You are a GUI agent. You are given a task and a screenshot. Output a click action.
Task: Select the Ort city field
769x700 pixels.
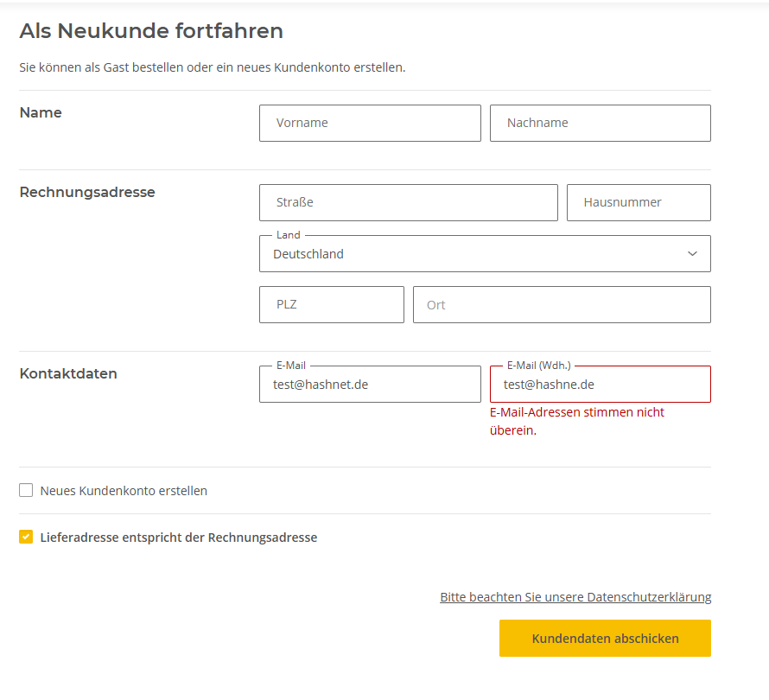click(x=562, y=304)
